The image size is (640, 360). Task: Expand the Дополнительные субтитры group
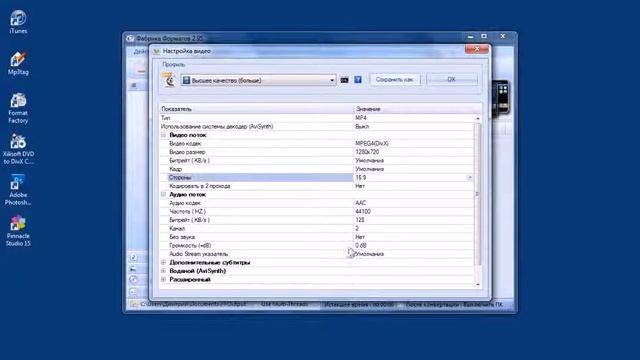(x=163, y=262)
